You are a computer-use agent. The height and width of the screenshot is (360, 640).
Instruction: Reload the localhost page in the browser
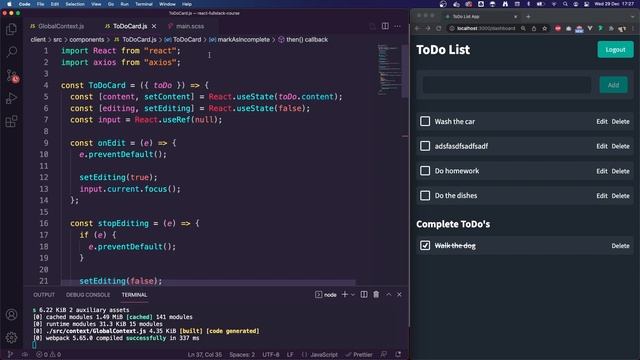(439, 28)
